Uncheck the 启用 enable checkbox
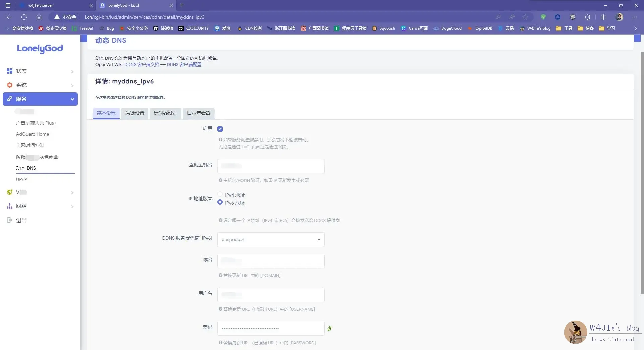 [x=220, y=129]
